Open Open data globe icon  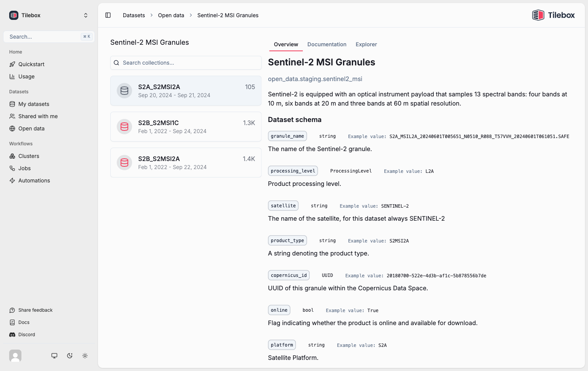tap(12, 129)
